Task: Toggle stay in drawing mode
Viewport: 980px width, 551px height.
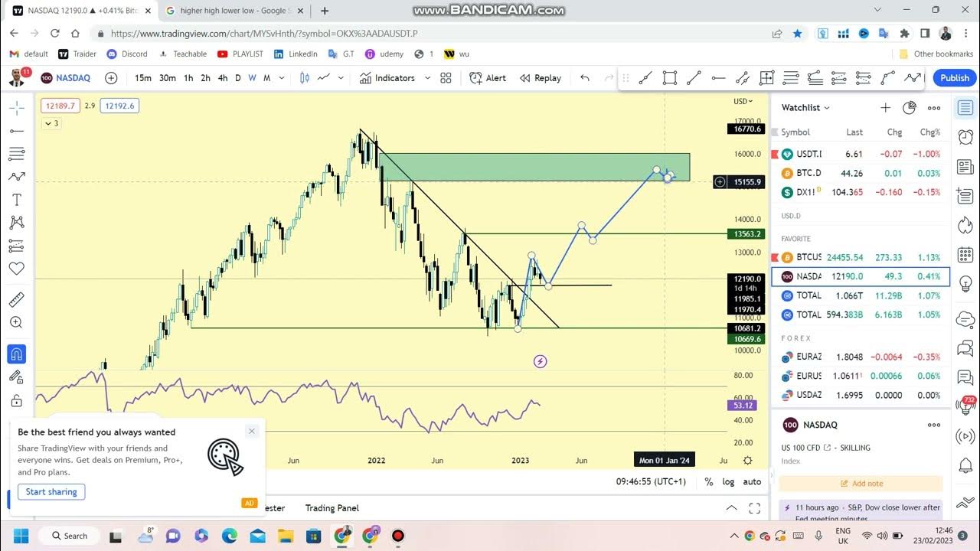Action: pyautogui.click(x=16, y=377)
